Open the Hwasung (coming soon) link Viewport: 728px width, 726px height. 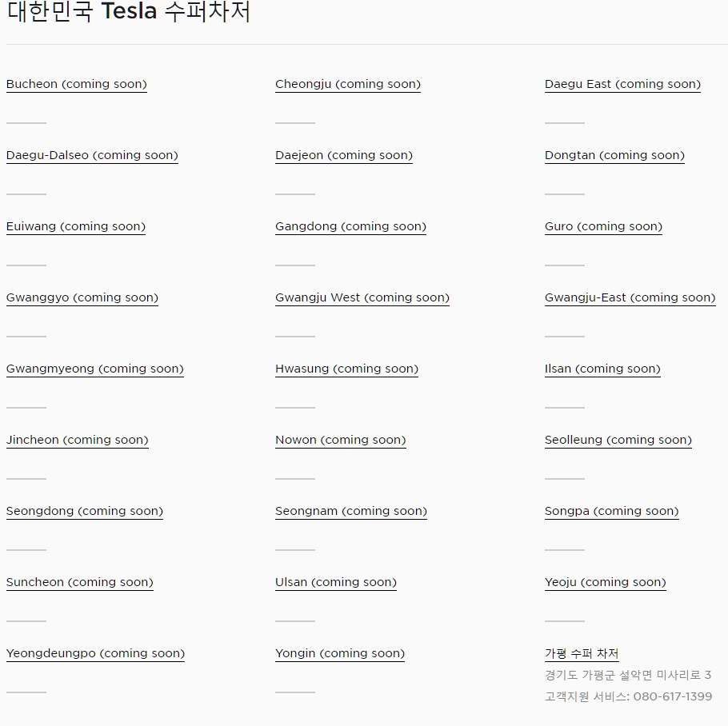pyautogui.click(x=346, y=369)
